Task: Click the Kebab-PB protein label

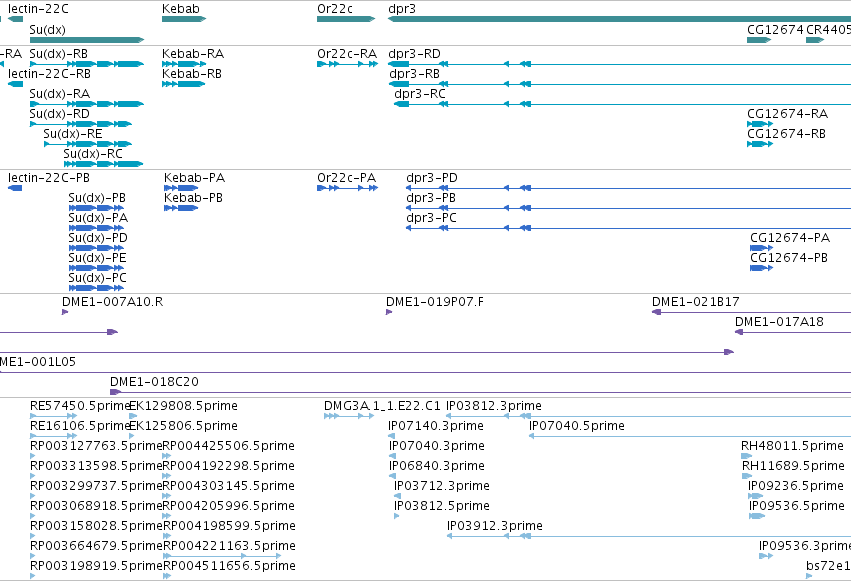Action: (x=193, y=198)
